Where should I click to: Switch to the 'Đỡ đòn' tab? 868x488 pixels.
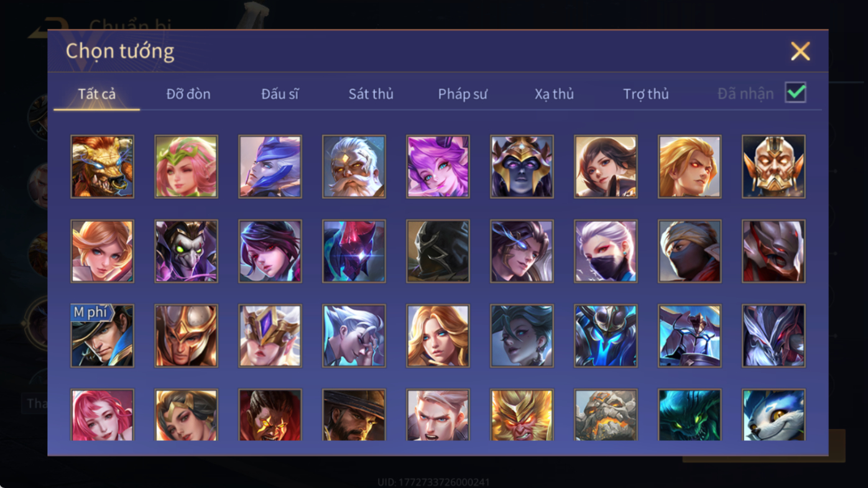click(188, 94)
